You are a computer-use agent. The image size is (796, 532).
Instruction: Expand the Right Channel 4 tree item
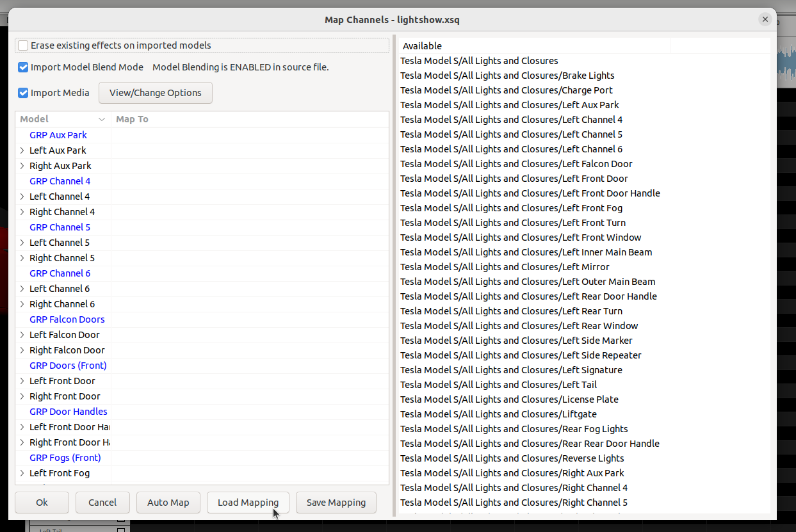pyautogui.click(x=22, y=212)
